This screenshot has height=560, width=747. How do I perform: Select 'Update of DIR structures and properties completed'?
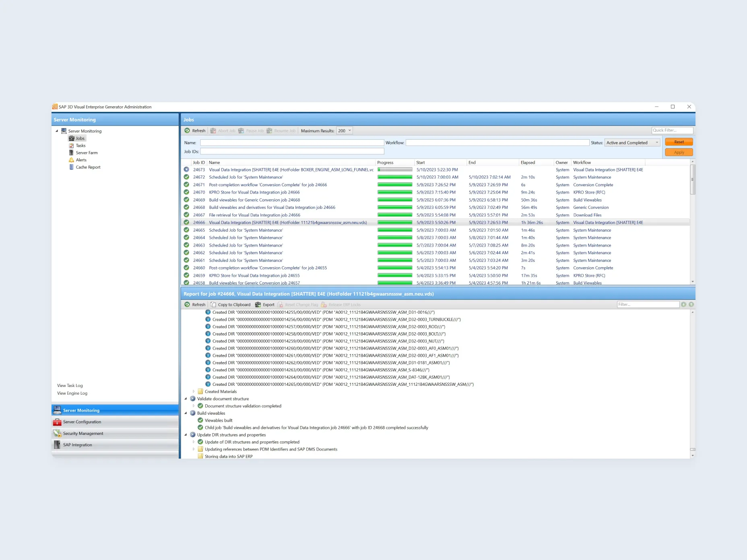point(252,442)
